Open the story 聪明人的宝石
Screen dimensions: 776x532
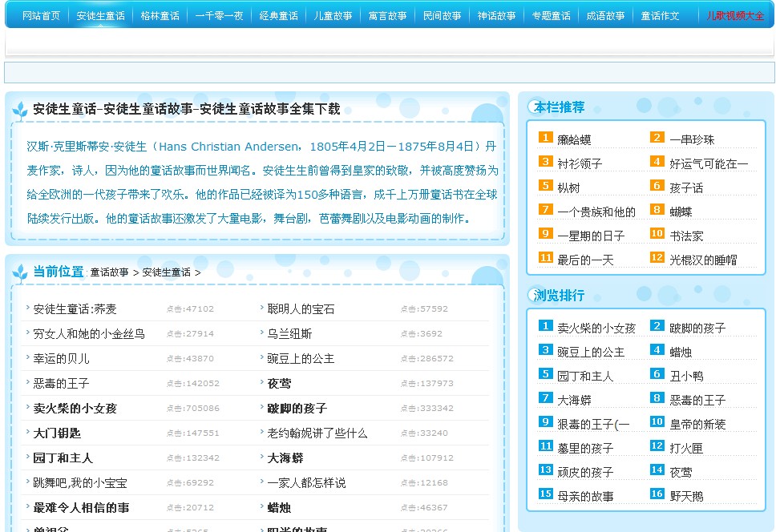tap(301, 309)
